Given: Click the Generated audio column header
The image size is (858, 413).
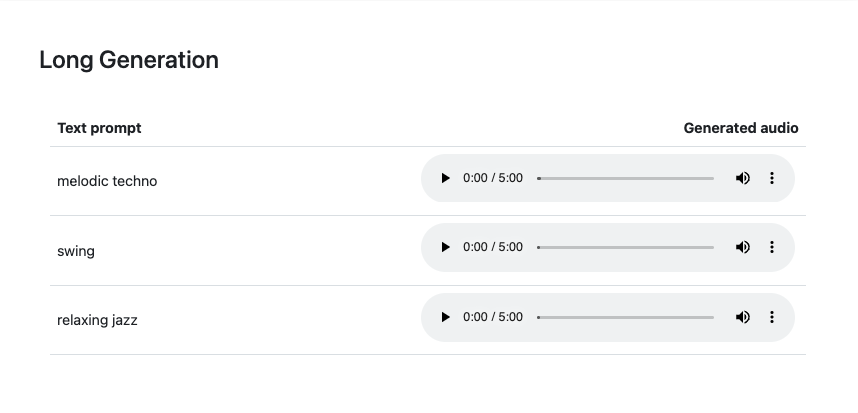Looking at the screenshot, I should (741, 128).
